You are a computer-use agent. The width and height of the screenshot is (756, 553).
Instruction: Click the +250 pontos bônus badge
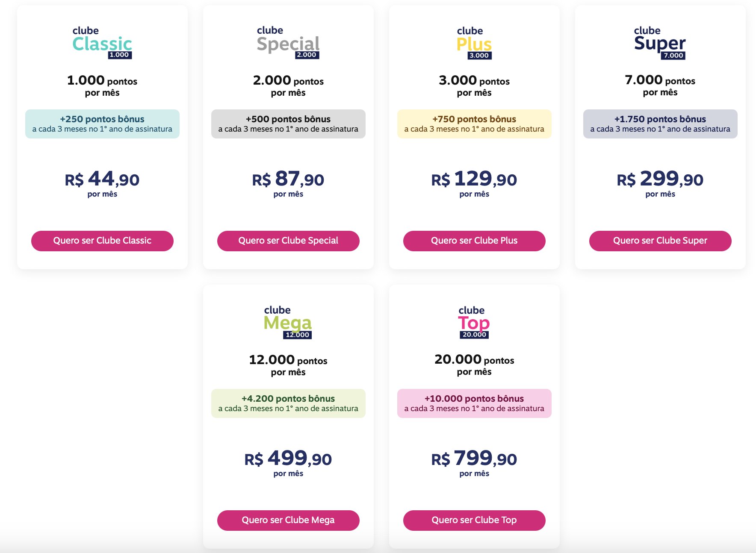tap(102, 124)
